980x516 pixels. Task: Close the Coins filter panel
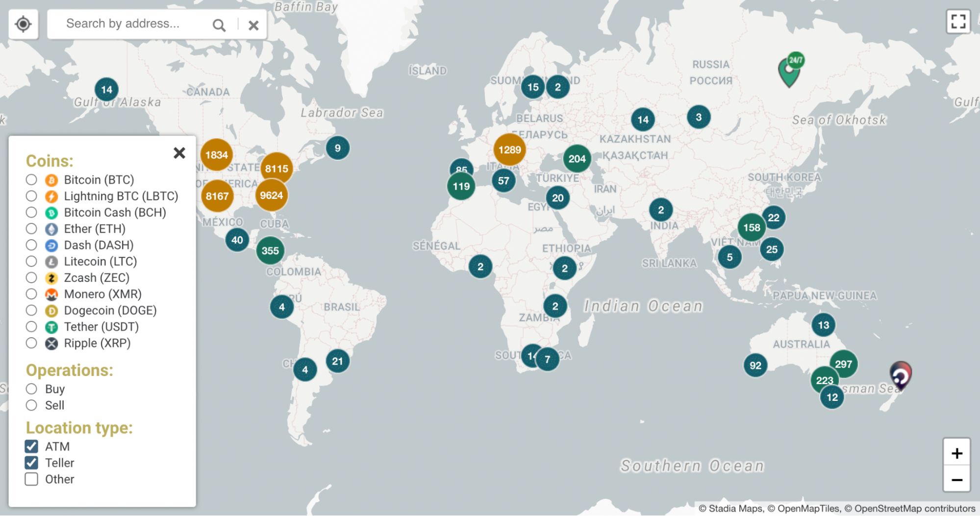pyautogui.click(x=179, y=153)
